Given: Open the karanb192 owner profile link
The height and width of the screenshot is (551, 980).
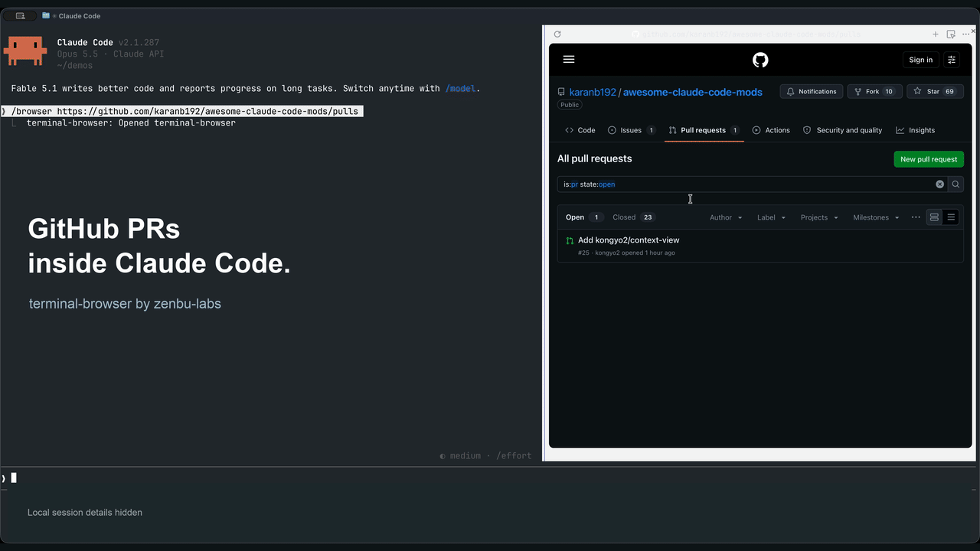Looking at the screenshot, I should coord(593,93).
